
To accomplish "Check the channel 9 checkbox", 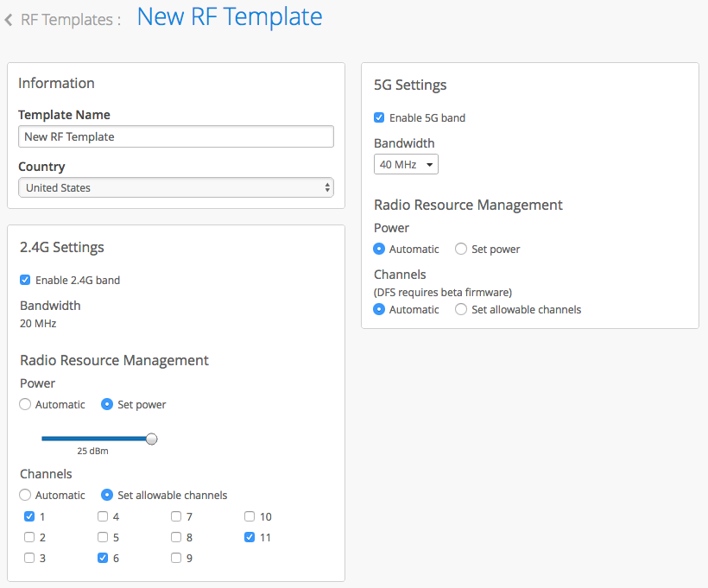I will [x=176, y=558].
